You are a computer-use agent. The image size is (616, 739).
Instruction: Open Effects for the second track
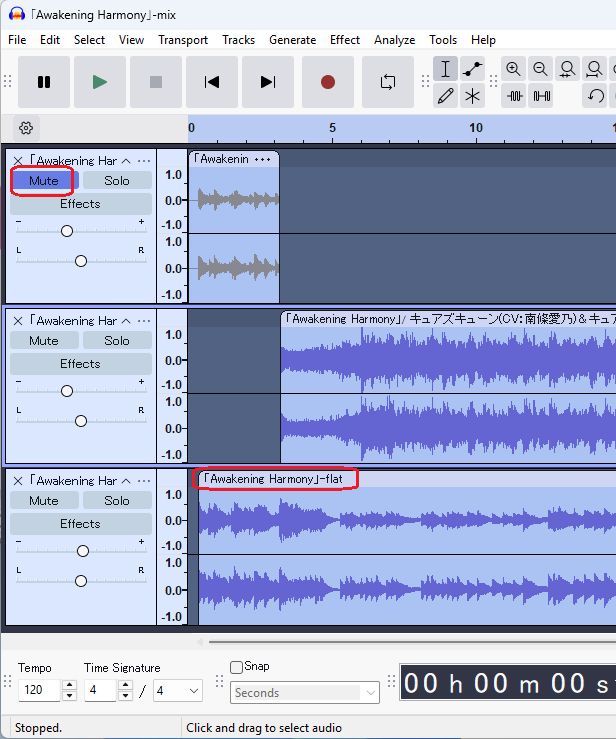[x=81, y=363]
